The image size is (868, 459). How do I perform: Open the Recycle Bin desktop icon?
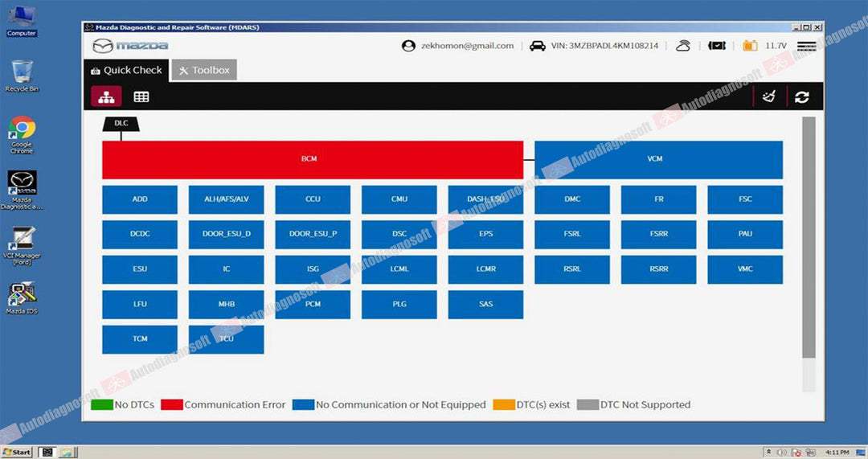point(22,76)
